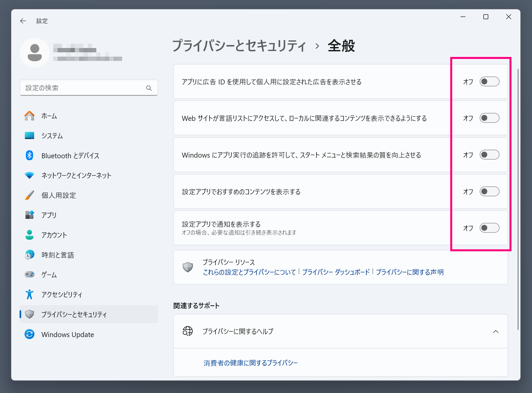Viewport: 532px width, 393px height.
Task: Enable 設定アプリで通知を表示する toggle
Action: pyautogui.click(x=489, y=228)
